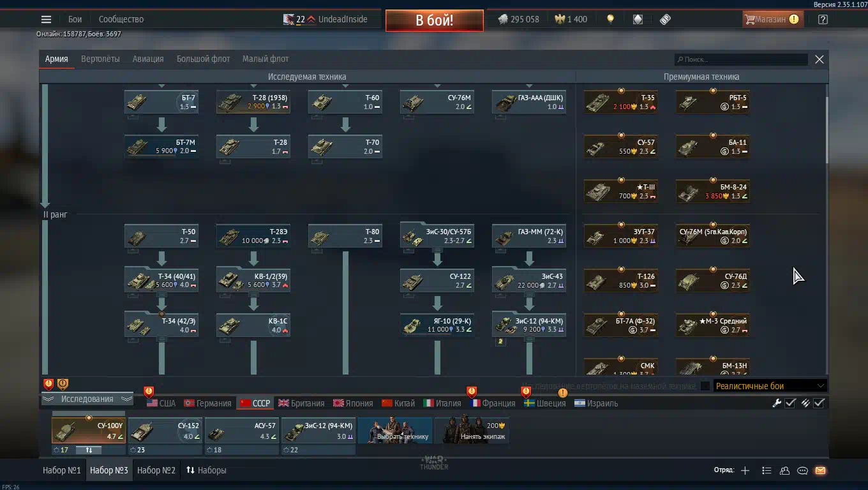Click the plus icon next to Отряд

745,470
